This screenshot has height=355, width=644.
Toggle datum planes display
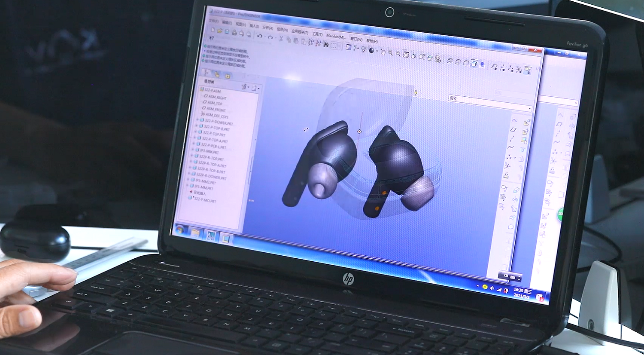tap(495, 67)
